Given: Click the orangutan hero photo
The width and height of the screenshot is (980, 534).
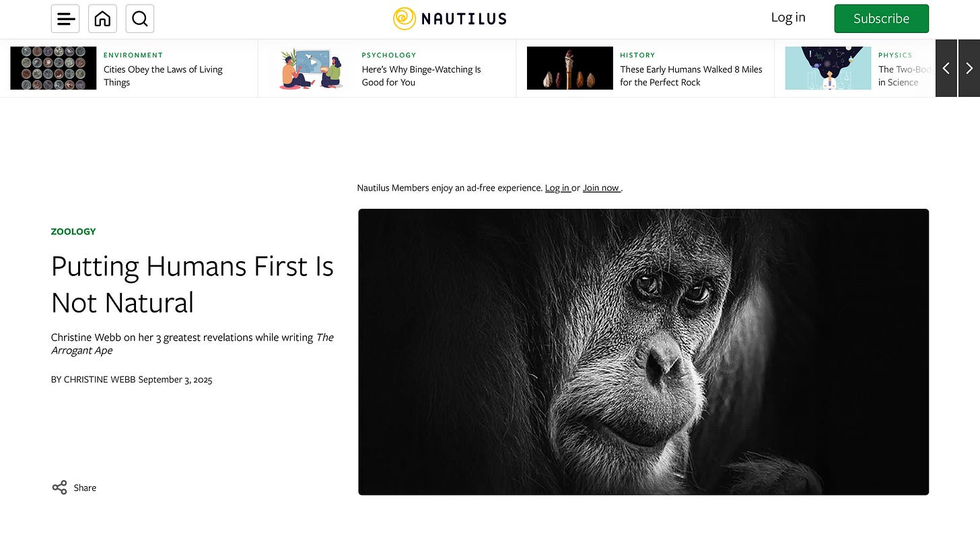Looking at the screenshot, I should point(643,352).
